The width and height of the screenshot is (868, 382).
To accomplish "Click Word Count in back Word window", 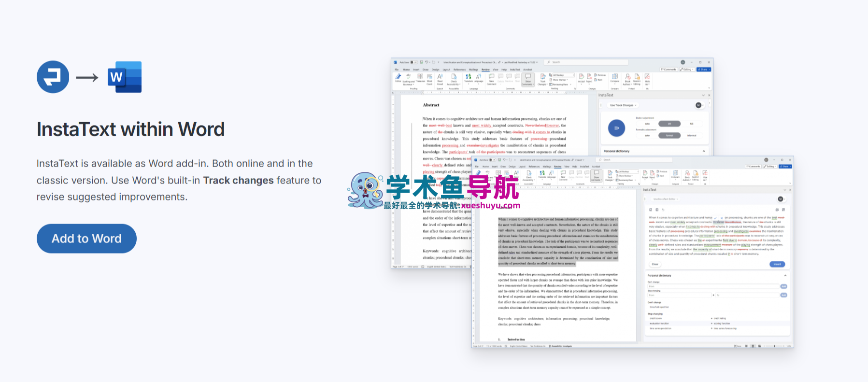I will point(429,79).
